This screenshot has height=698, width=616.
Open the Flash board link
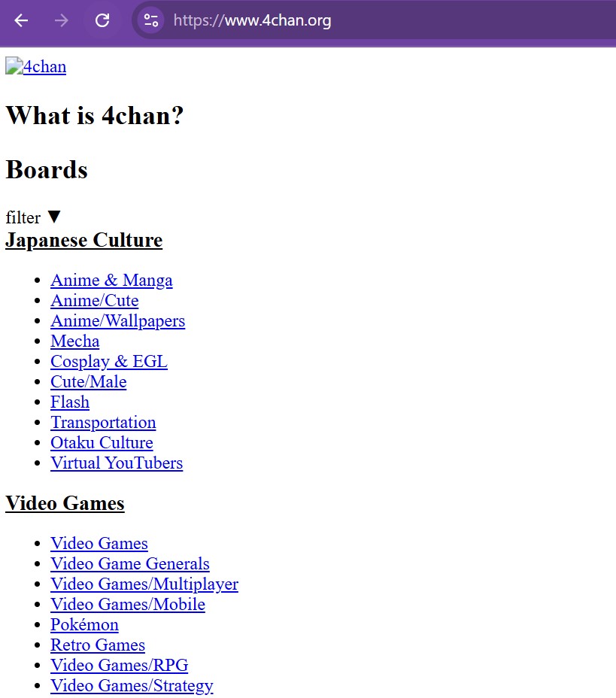69,402
